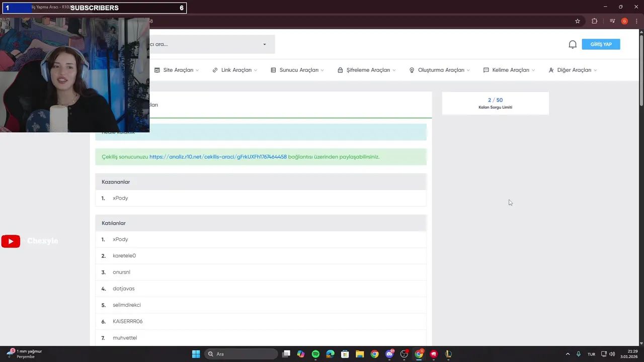Open the tool search dropdown caret
The image size is (644, 362).
tap(265, 44)
